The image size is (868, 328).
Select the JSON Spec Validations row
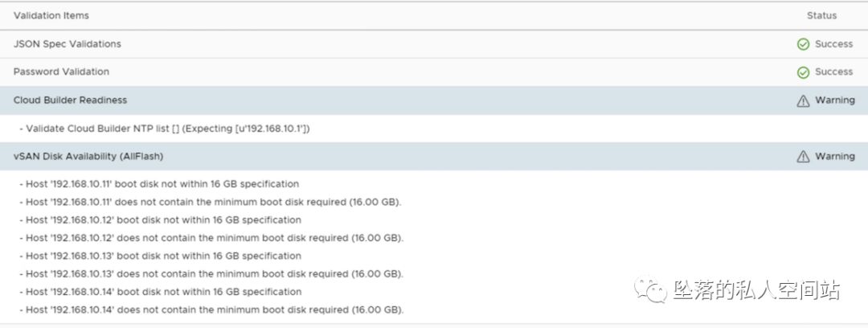pos(68,44)
